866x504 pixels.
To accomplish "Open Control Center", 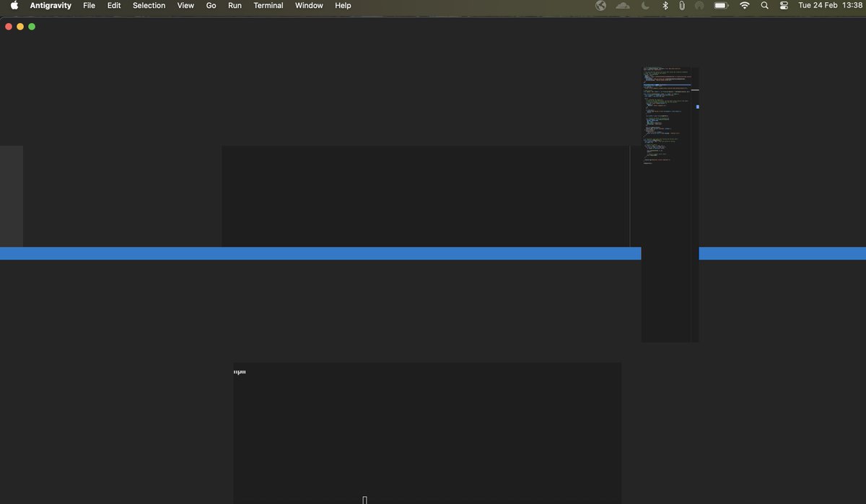I will click(x=784, y=5).
